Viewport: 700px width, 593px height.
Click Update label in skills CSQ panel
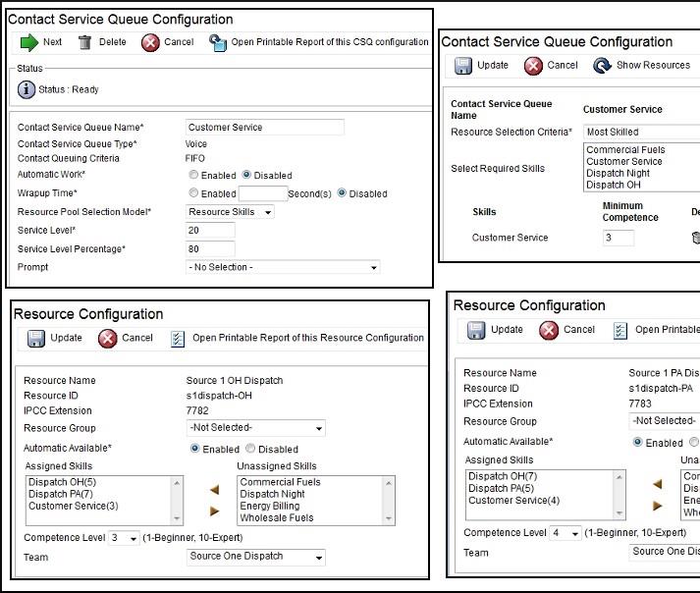[493, 65]
